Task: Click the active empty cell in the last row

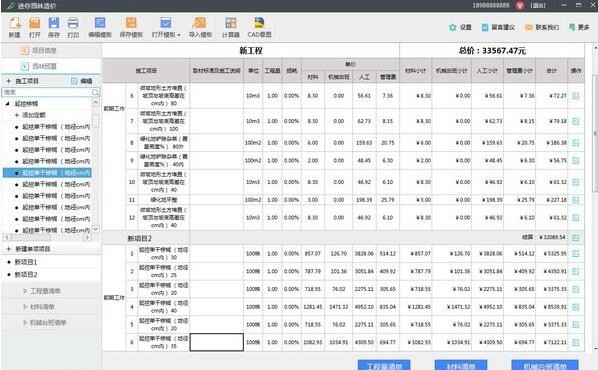Action: pyautogui.click(x=217, y=342)
